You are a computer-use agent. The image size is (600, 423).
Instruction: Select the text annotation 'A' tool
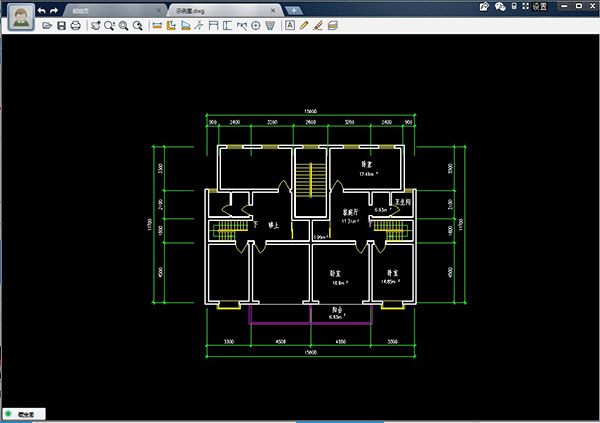click(x=290, y=26)
